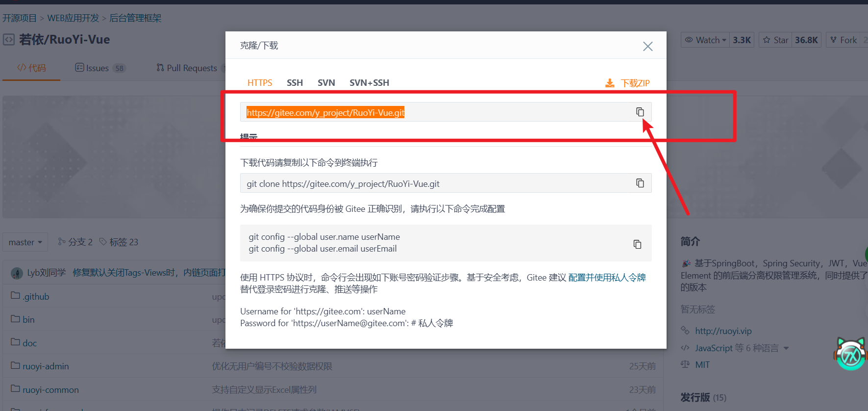This screenshot has height=411, width=868.
Task: Click the ruoyi-common folder icon
Action: [x=15, y=388]
